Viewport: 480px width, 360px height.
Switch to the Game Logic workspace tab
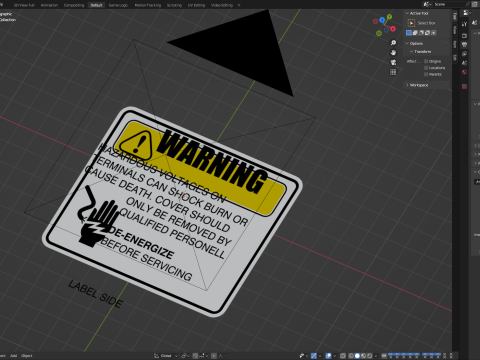[118, 5]
